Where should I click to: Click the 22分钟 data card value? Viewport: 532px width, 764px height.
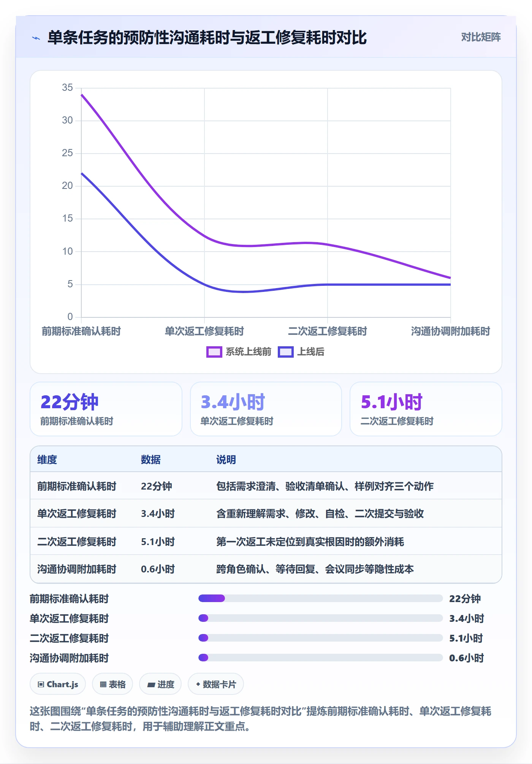click(x=70, y=402)
